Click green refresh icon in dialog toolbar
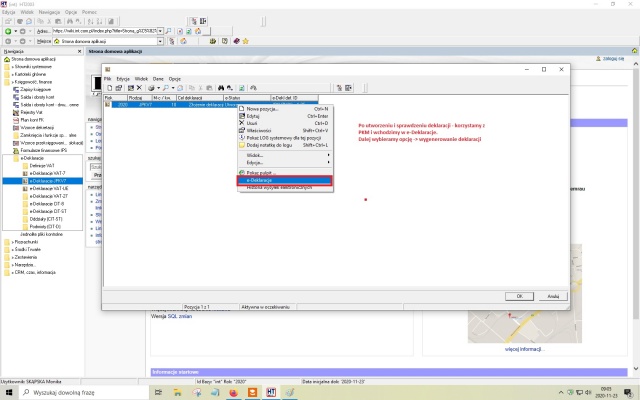 [242, 88]
